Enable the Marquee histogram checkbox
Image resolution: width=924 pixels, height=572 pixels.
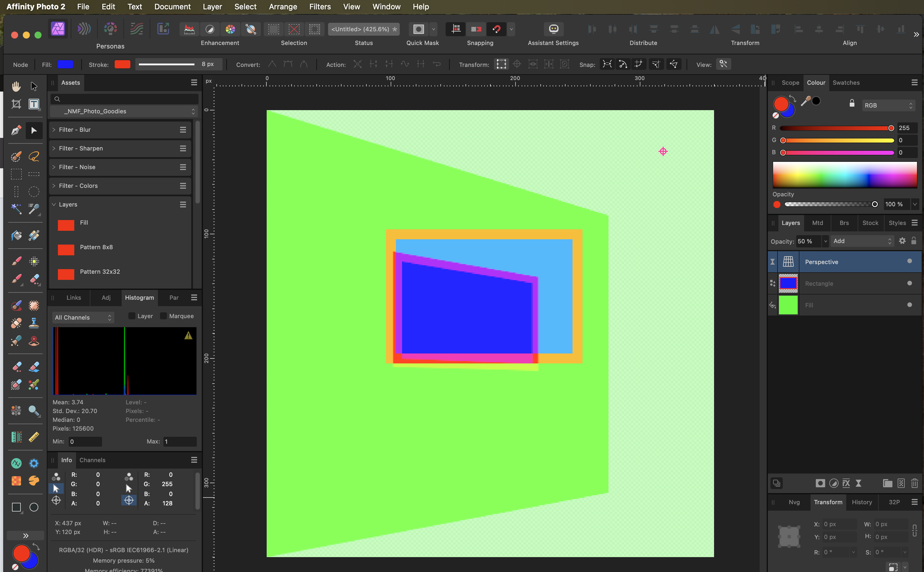click(163, 316)
